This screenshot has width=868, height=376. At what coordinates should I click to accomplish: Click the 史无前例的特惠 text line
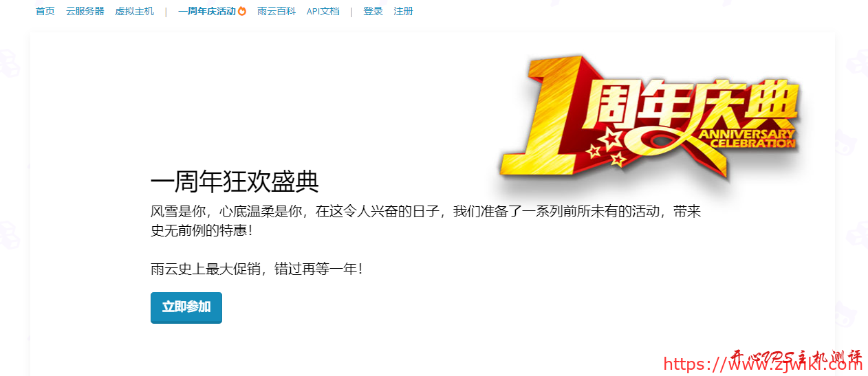(202, 230)
